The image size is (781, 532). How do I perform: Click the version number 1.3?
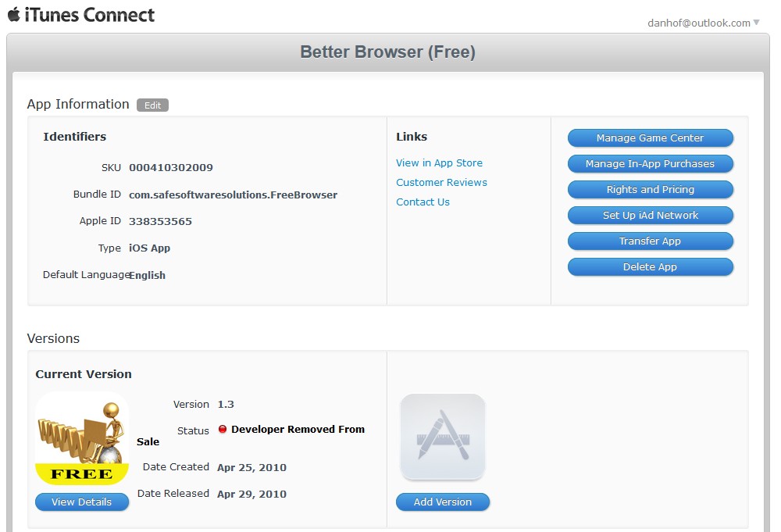click(226, 405)
